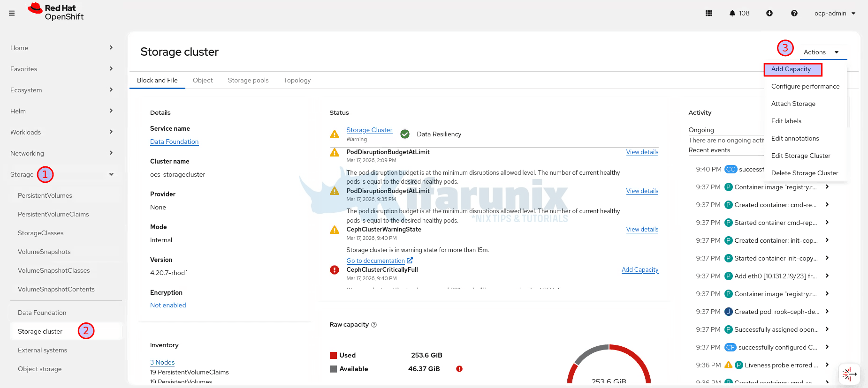Open the Data Foundation service name link

click(174, 142)
